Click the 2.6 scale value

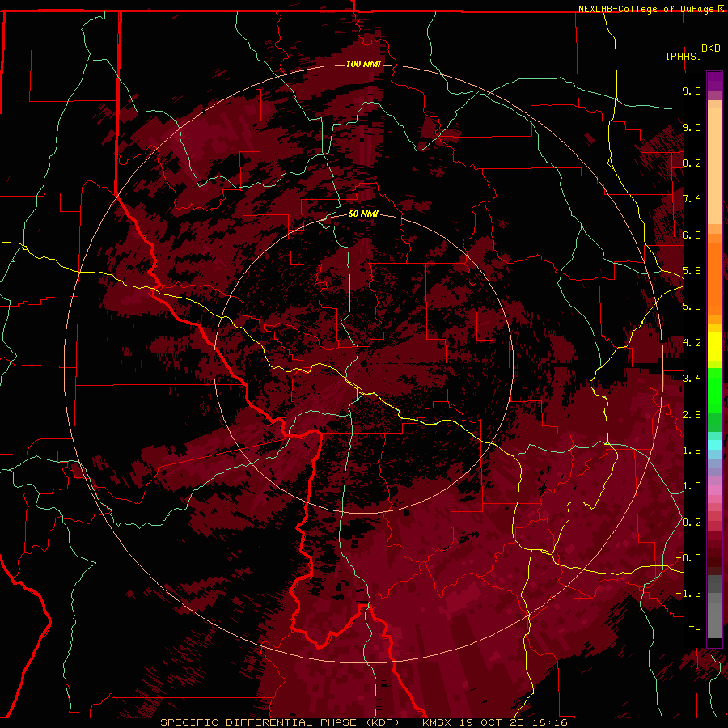692,415
